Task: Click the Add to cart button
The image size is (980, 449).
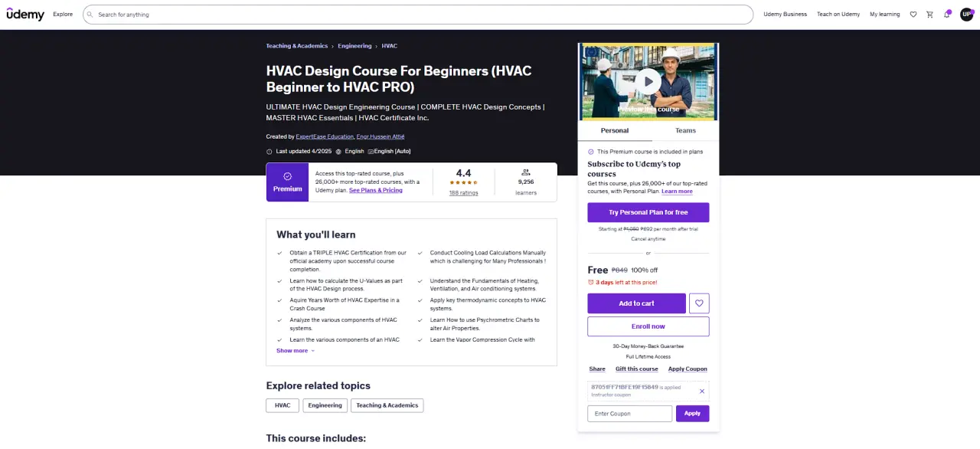Action: click(636, 303)
